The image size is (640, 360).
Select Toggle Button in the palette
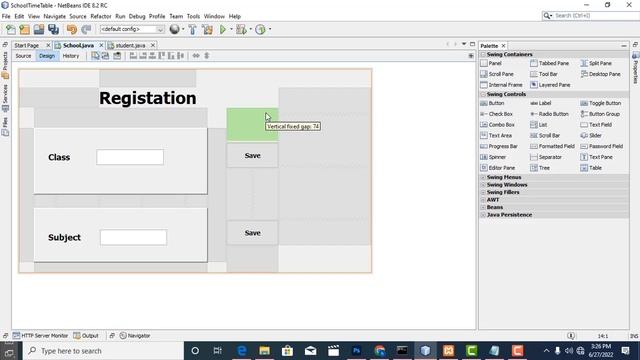coord(600,103)
